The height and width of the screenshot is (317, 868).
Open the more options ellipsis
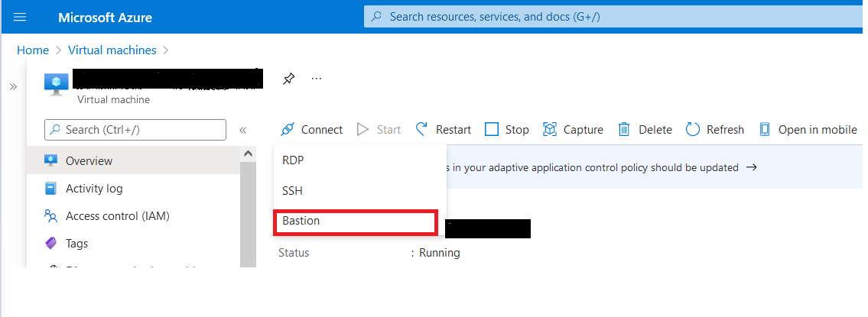tap(317, 79)
